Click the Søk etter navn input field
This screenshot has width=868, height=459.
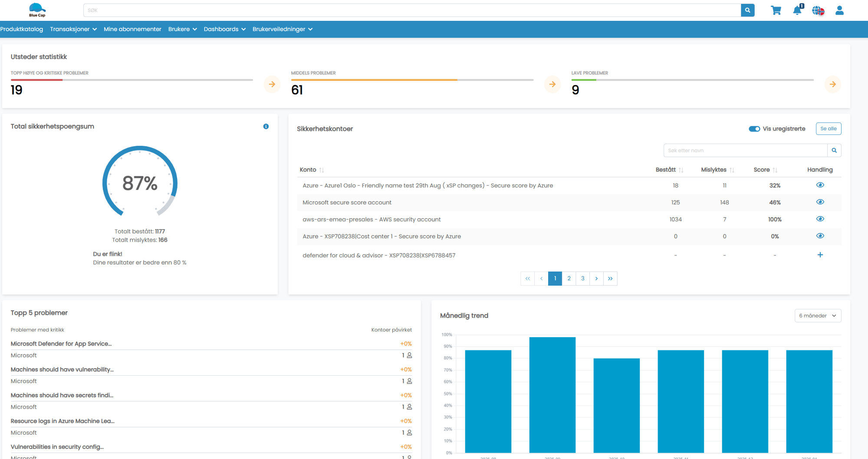point(745,151)
